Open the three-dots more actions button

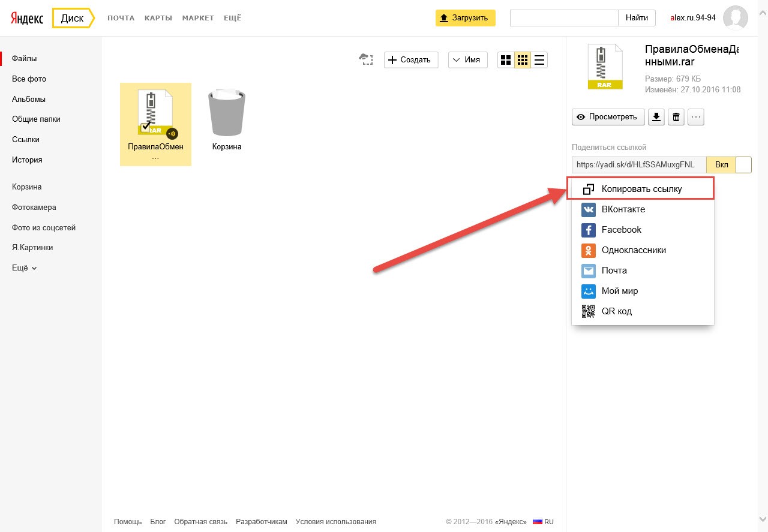coord(695,117)
